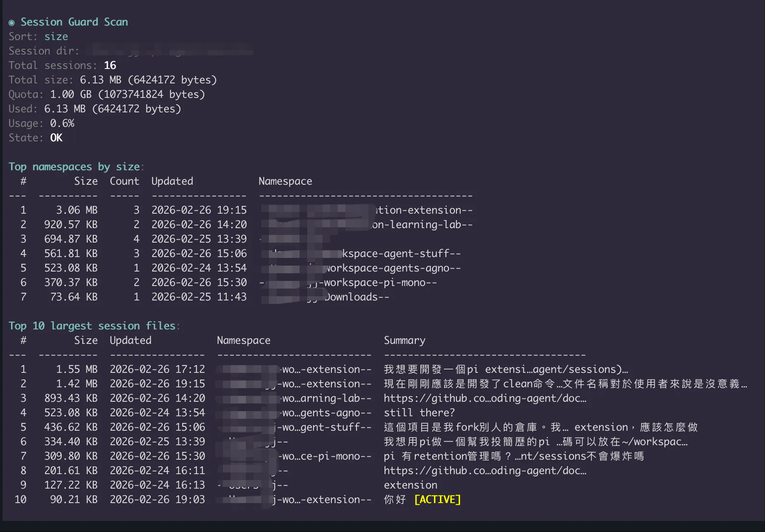Click the summary starting '我想用pi做一個幫我投簡歷'
Viewport: 765px width, 532px height.
click(x=536, y=442)
